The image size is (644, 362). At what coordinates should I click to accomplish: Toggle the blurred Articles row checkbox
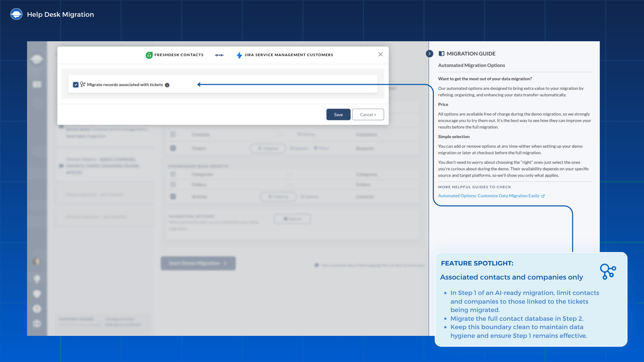coord(173,196)
